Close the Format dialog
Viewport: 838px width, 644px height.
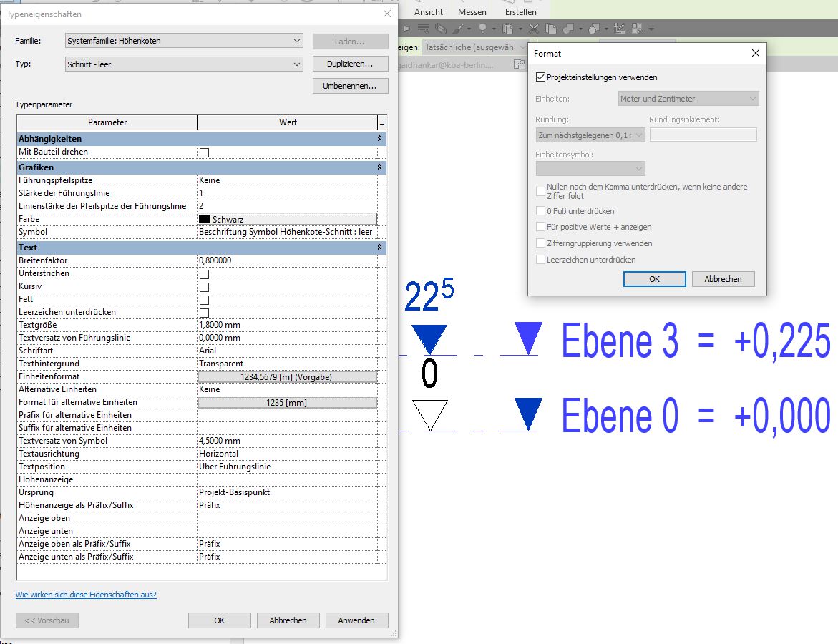(755, 53)
